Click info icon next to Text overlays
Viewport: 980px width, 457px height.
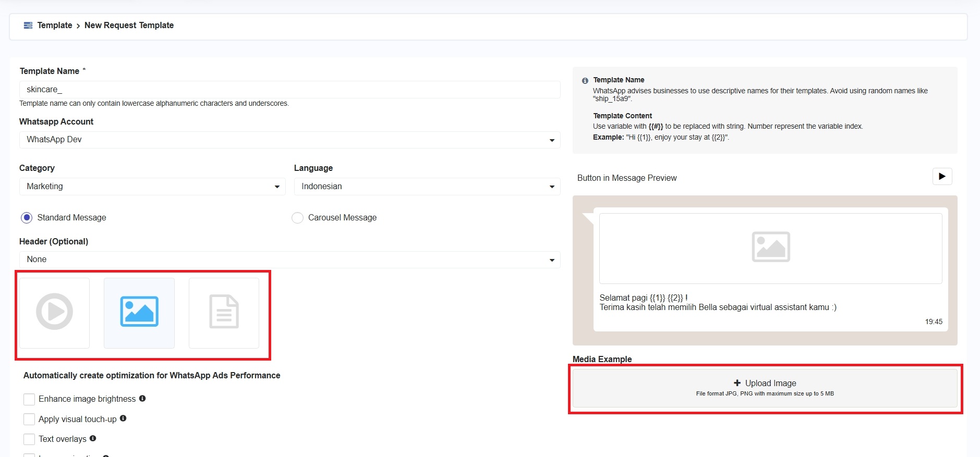pos(93,439)
